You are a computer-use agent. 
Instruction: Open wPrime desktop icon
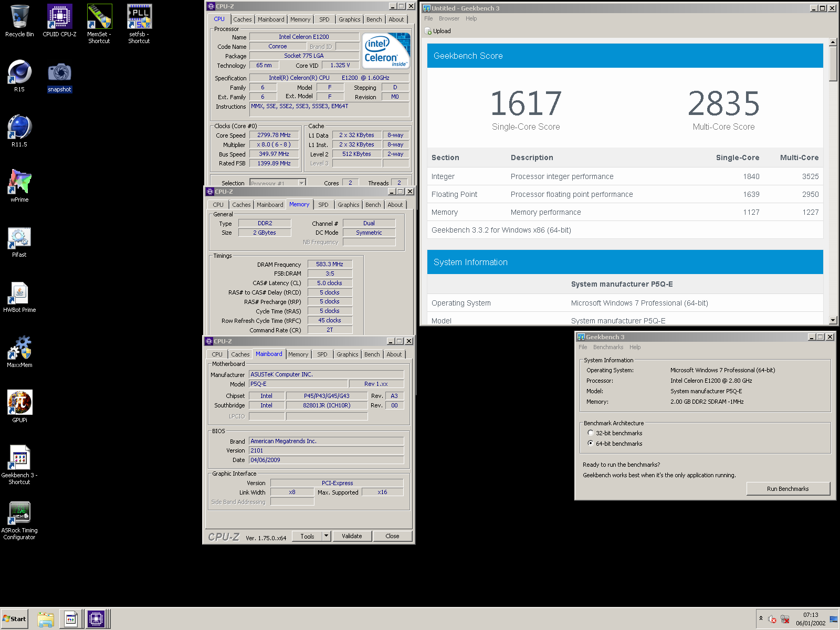point(19,186)
